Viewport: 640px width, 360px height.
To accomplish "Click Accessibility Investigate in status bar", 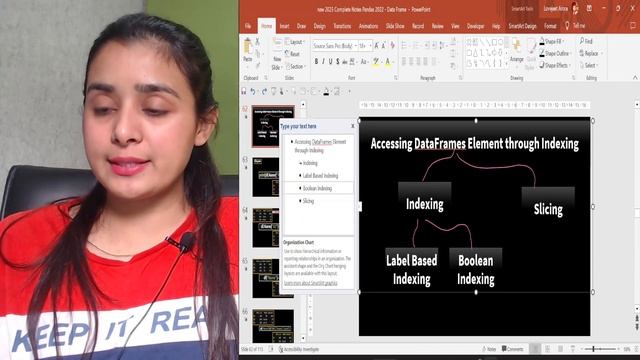I will coord(299,349).
